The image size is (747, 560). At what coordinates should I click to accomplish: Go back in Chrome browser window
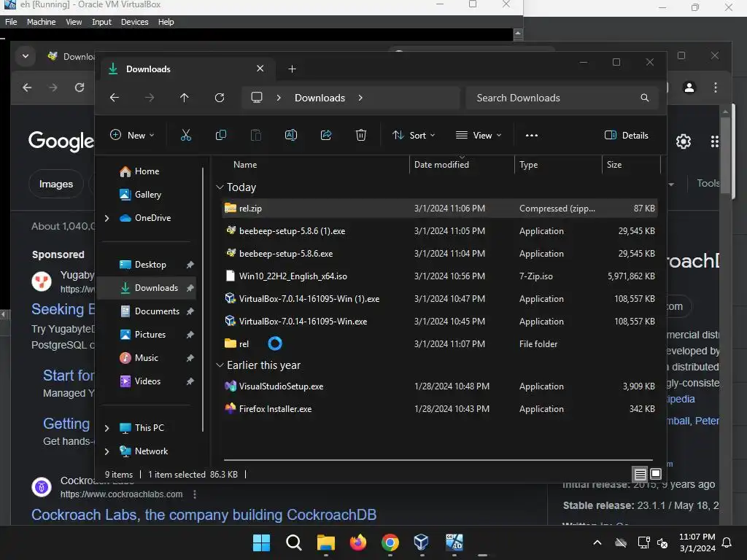click(x=27, y=87)
